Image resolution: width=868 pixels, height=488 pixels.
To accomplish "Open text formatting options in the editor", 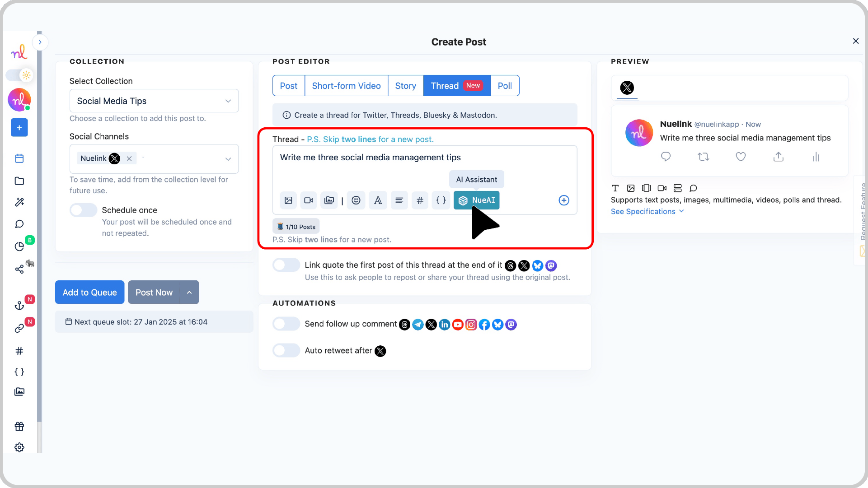I will pos(378,200).
